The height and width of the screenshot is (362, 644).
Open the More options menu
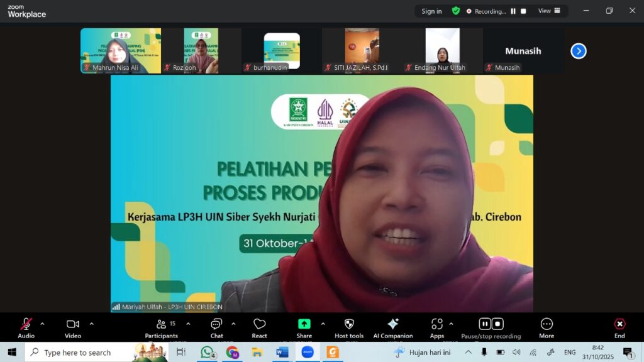click(x=547, y=326)
